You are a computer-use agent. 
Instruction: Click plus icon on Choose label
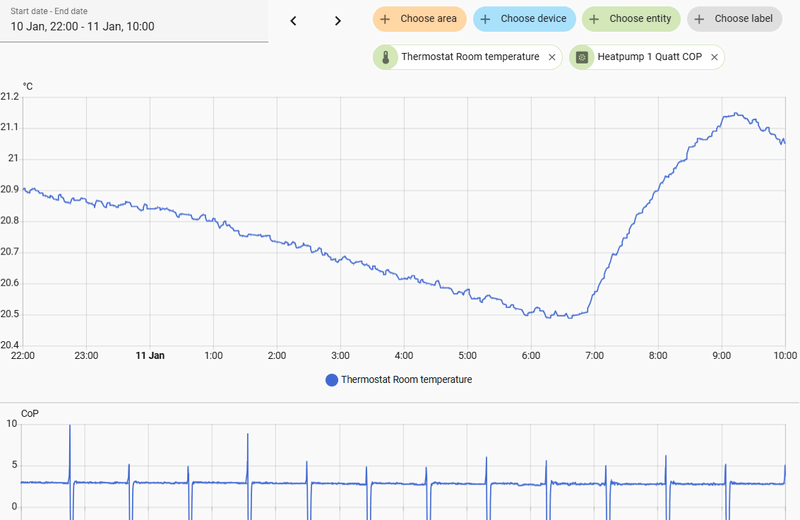tap(699, 19)
